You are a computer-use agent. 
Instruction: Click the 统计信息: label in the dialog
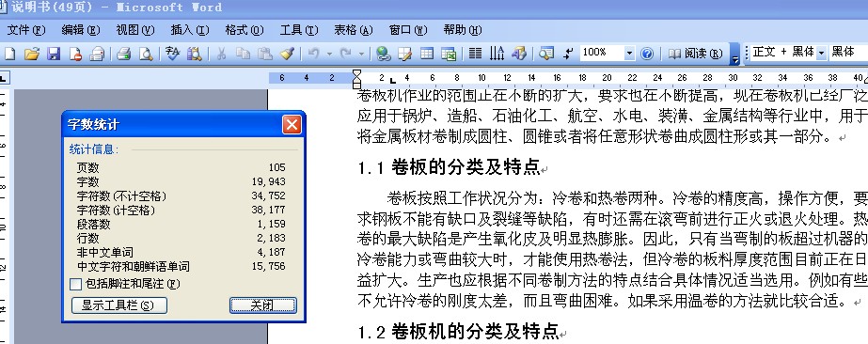(94, 149)
